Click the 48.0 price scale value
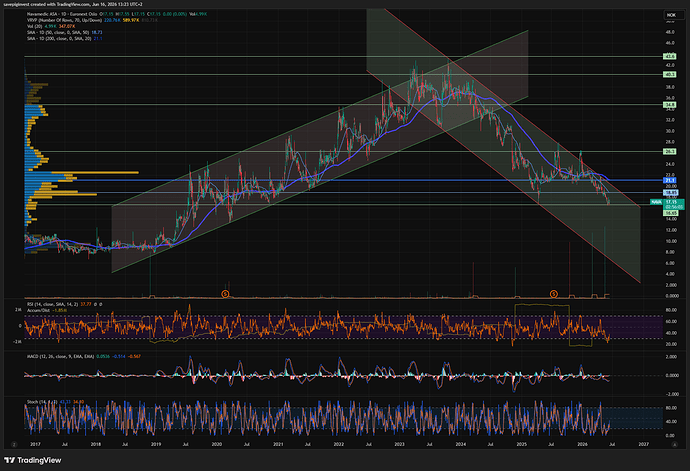Viewport: 690px width, 471px height. click(x=670, y=32)
